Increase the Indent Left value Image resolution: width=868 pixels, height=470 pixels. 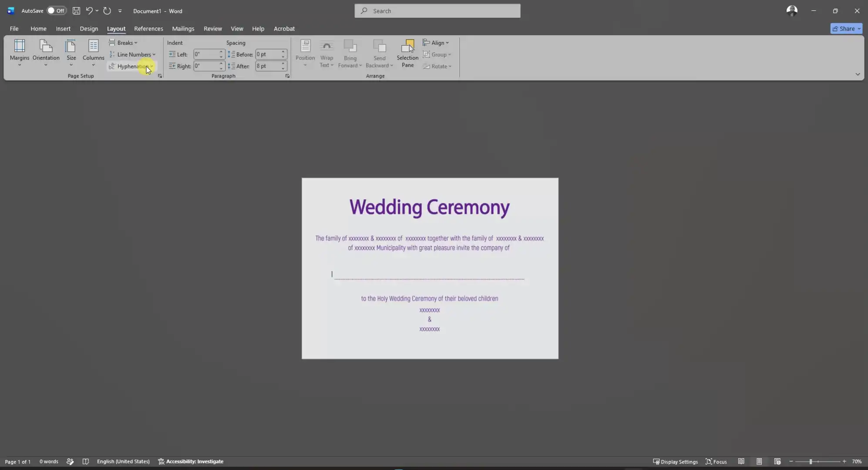coord(221,52)
